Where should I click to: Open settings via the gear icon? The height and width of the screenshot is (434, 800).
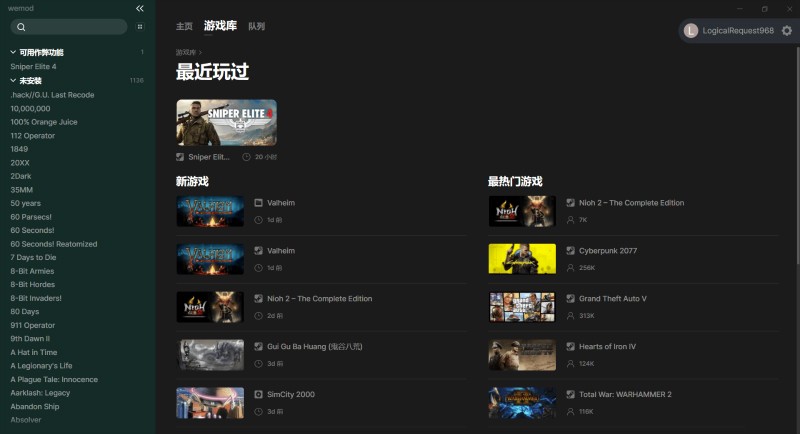pyautogui.click(x=787, y=31)
